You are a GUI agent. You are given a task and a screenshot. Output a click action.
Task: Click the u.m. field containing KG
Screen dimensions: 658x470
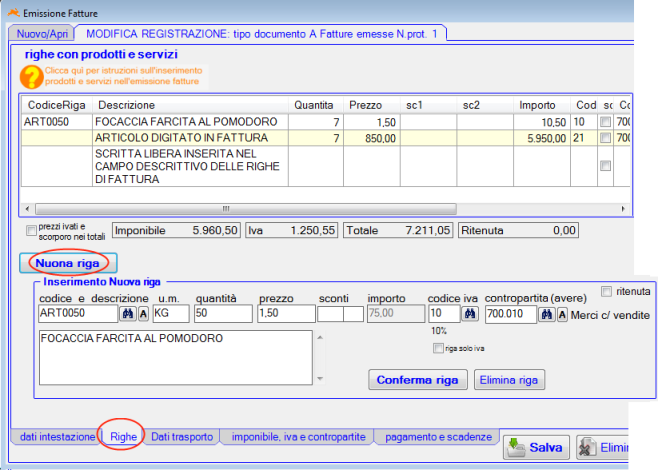pos(171,313)
